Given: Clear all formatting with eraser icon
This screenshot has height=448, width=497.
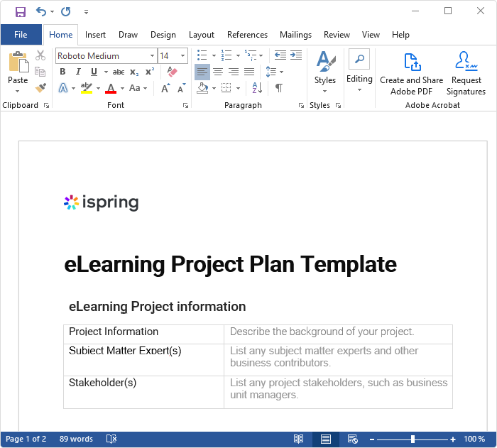Looking at the screenshot, I should [x=172, y=72].
